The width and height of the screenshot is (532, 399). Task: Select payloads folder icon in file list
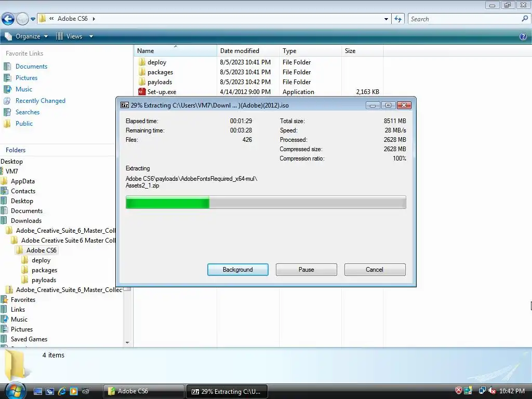(142, 82)
